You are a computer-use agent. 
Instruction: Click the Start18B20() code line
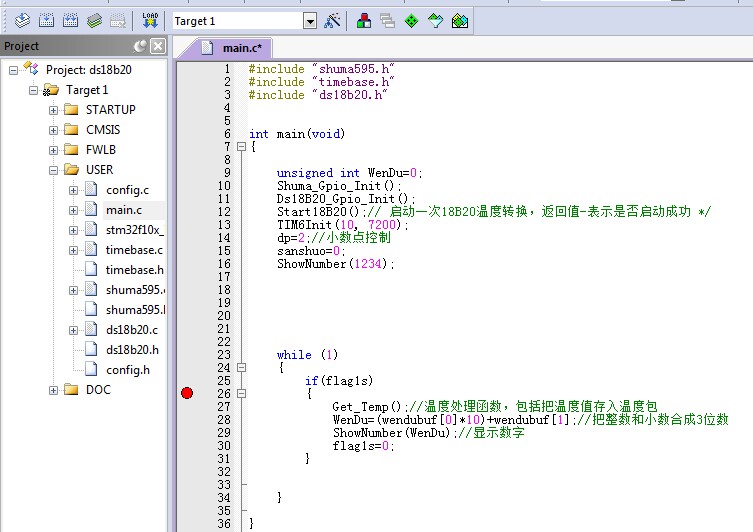(494, 212)
